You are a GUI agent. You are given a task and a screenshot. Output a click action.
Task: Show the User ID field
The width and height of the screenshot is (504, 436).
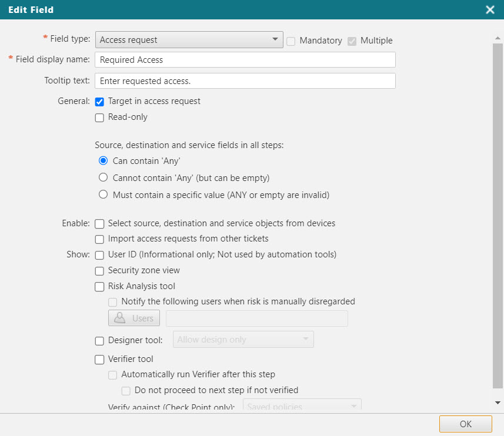tap(99, 254)
